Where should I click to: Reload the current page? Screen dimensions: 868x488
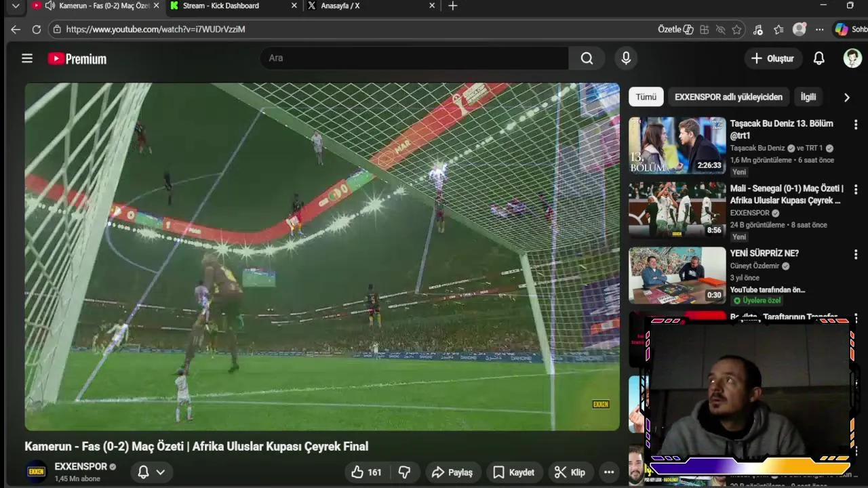coord(37,30)
